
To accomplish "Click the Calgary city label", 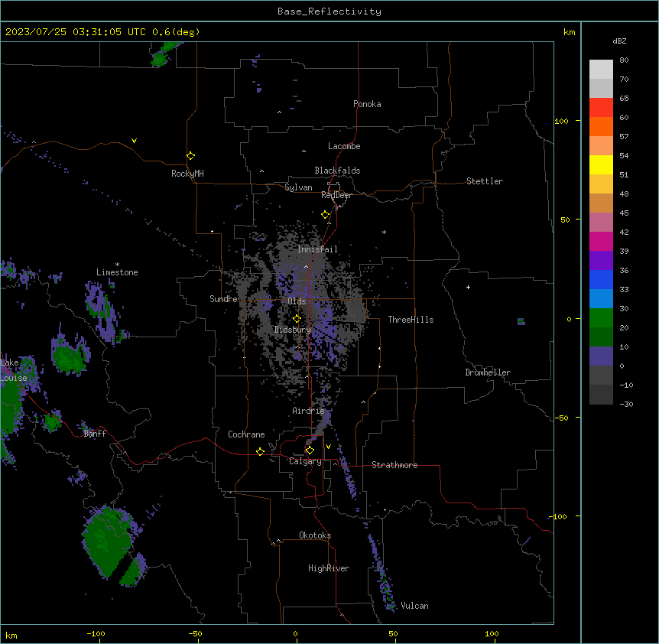I will [x=305, y=461].
